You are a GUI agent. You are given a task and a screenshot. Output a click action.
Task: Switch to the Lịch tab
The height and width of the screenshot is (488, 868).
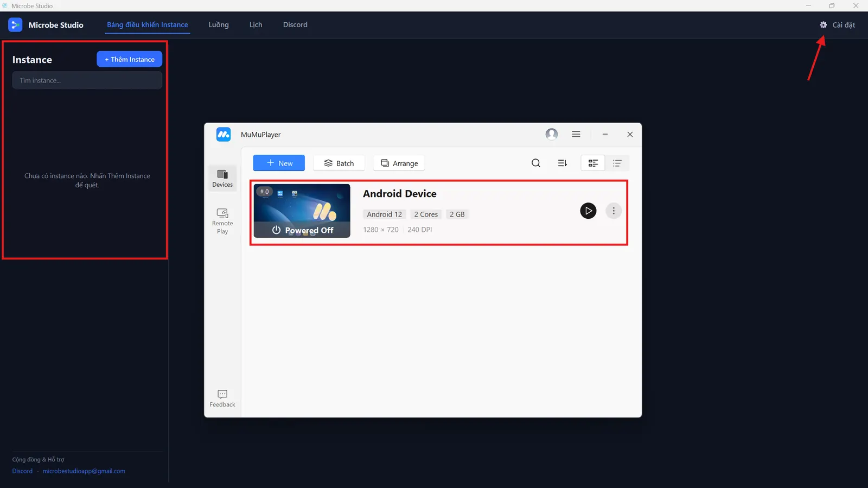[x=256, y=25]
